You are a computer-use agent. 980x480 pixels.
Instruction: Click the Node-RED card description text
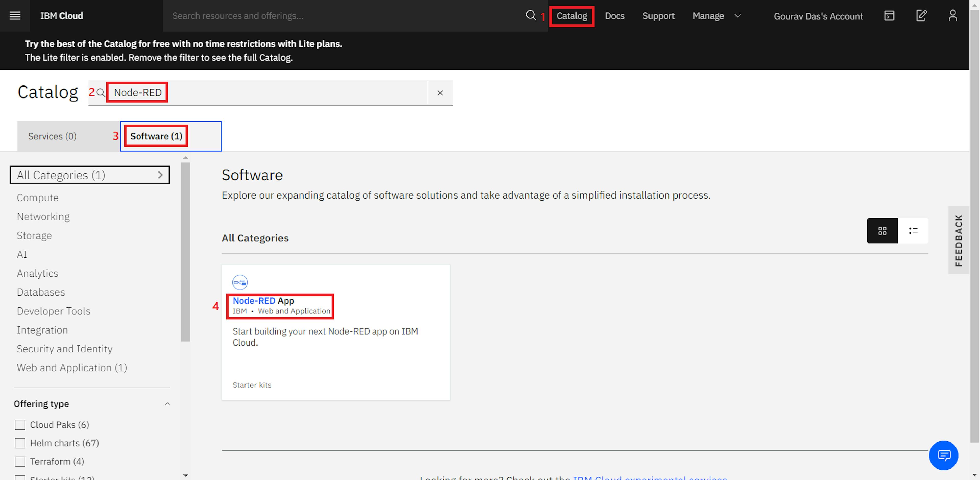tap(325, 337)
